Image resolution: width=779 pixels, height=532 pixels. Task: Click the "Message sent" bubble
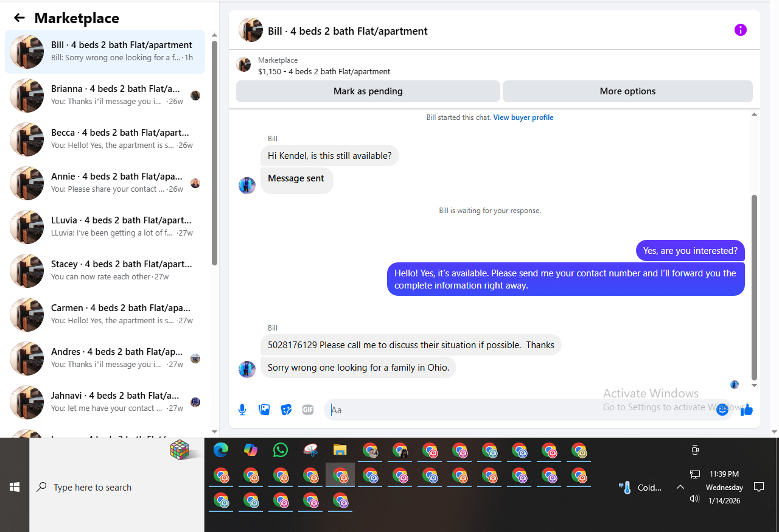click(x=297, y=181)
